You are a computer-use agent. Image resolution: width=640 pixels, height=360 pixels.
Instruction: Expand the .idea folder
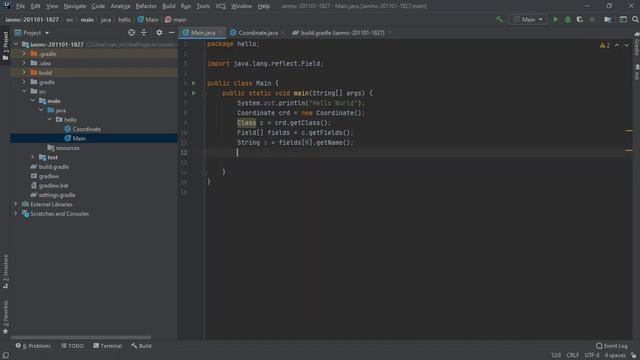pos(24,63)
